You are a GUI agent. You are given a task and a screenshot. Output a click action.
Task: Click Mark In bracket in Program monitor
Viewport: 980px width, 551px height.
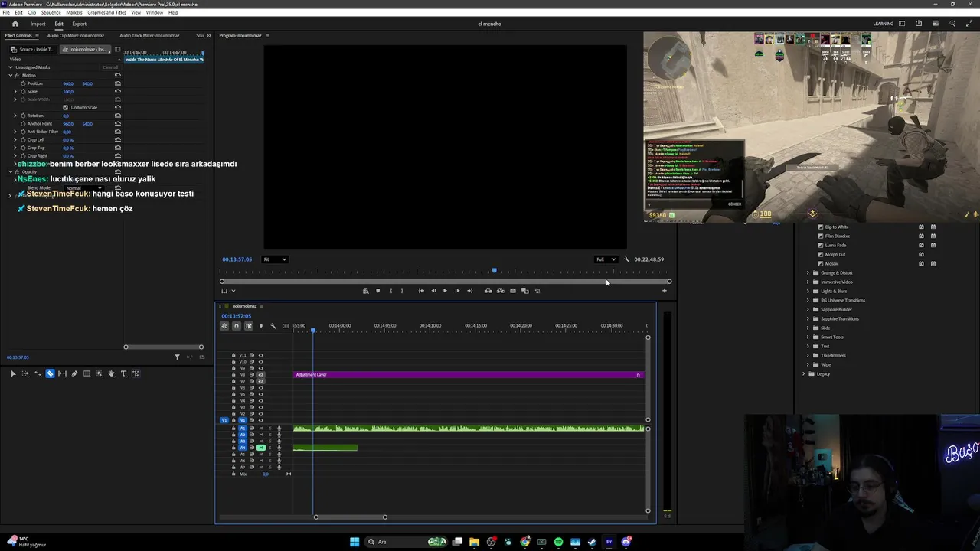click(x=390, y=291)
